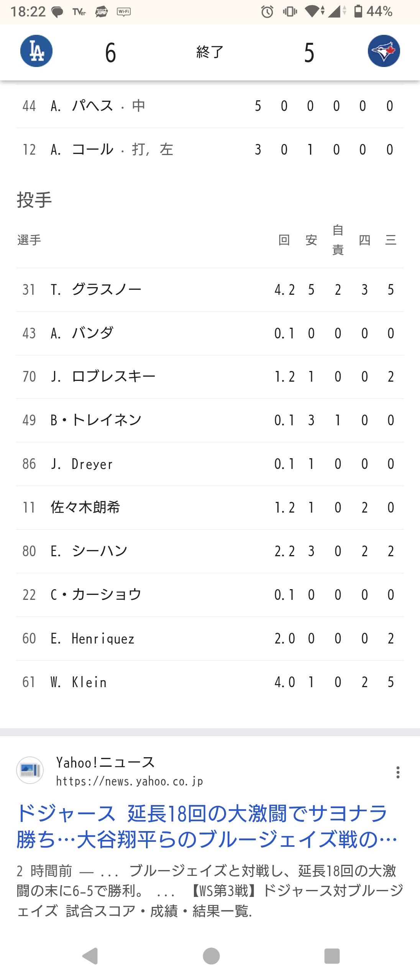420x980 pixels.
Task: Tap the Toronto Blue Jays team logo
Action: click(384, 51)
